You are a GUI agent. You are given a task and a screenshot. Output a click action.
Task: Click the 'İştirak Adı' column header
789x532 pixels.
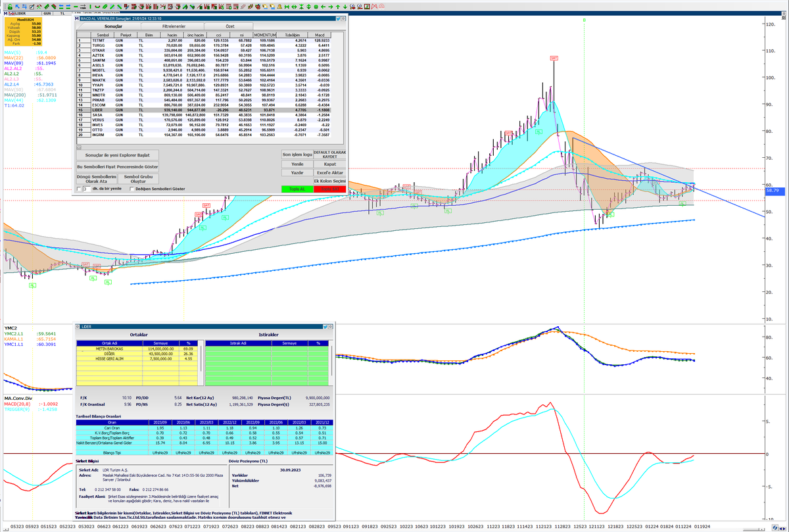pos(238,343)
